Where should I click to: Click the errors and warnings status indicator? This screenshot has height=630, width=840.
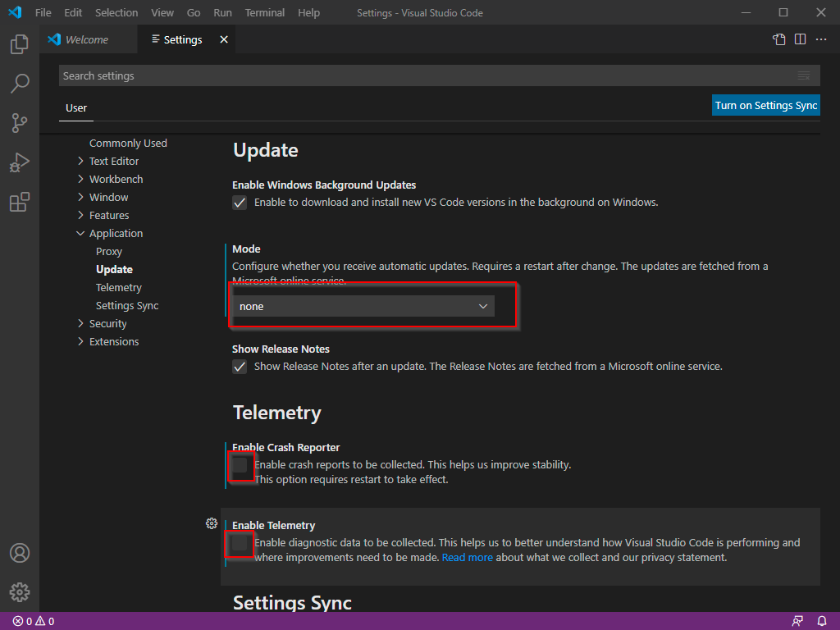(33, 622)
